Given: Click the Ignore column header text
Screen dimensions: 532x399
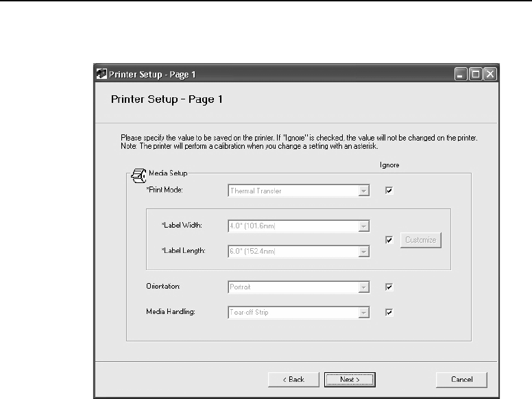Looking at the screenshot, I should pos(389,165).
